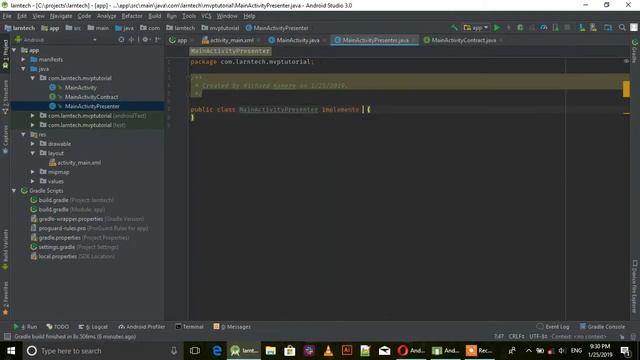Image resolution: width=640 pixels, height=360 pixels.
Task: Open the Structure side panel
Action: pos(5,98)
